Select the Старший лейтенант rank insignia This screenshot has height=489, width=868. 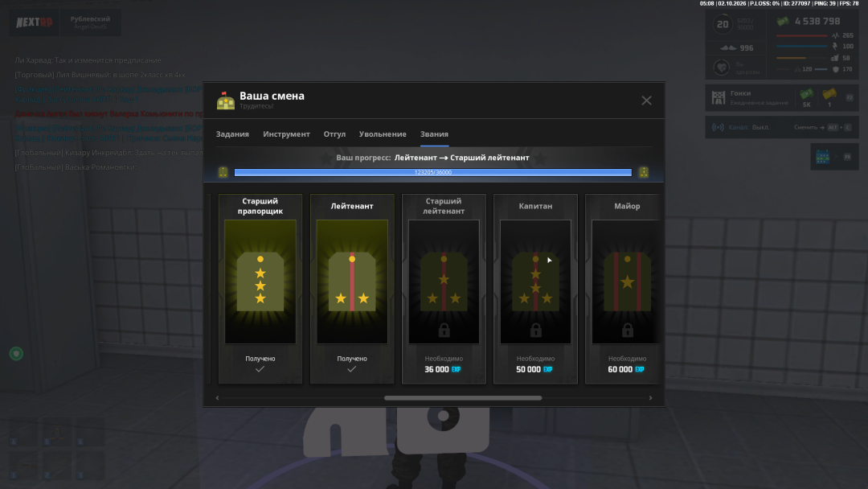444,281
